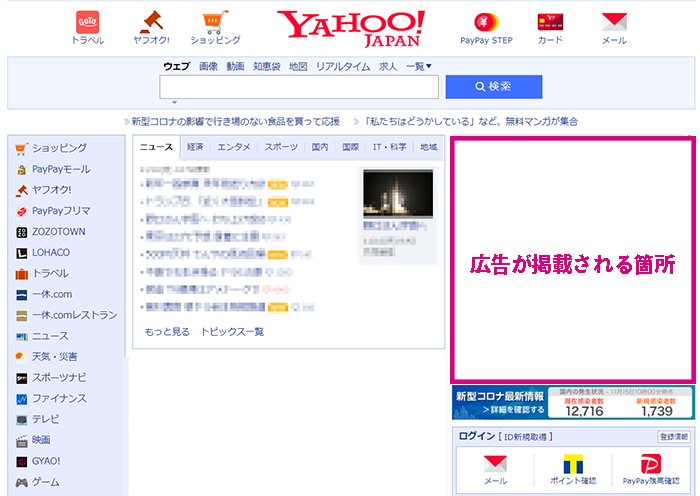Image resolution: width=700 pixels, height=496 pixels.
Task: Click PayPay残高確認 icon
Action: (651, 464)
